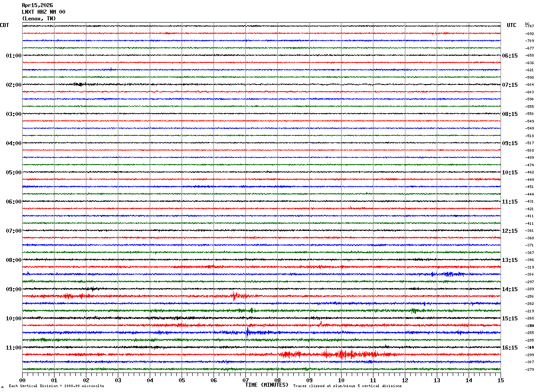The height and width of the screenshot is (392, 536).
Task: Click the 14:15 UTC row label
Action: click(x=510, y=289)
